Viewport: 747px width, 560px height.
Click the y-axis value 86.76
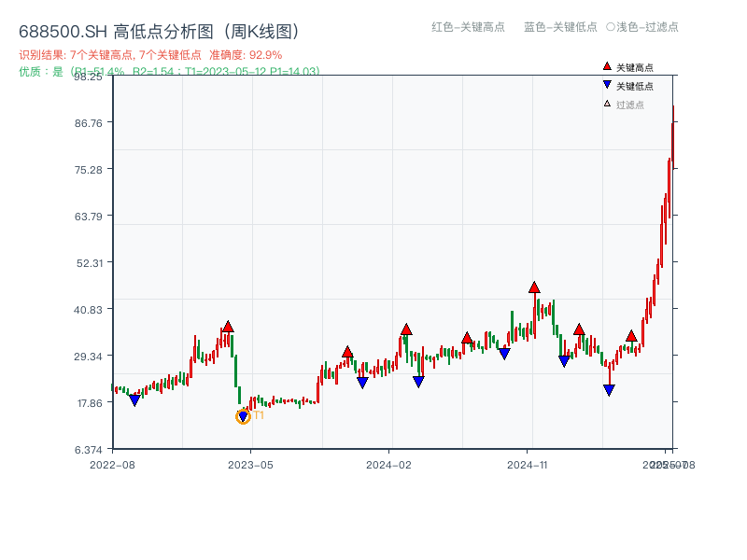(88, 123)
